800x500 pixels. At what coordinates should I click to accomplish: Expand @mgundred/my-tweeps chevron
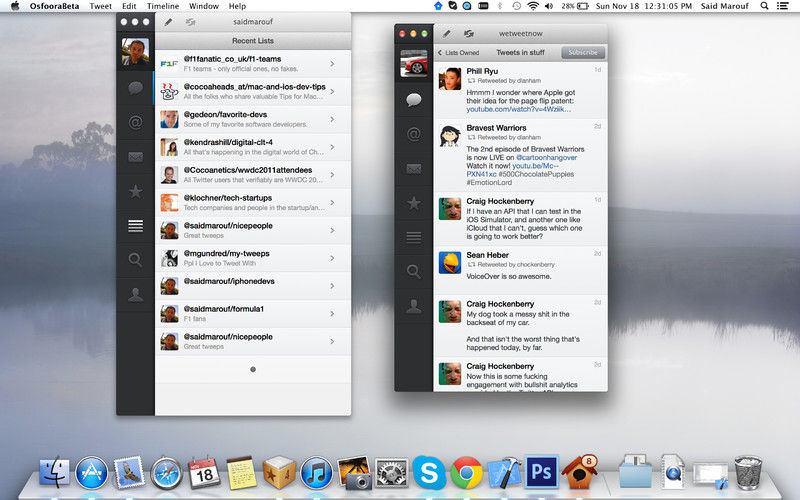(x=332, y=258)
